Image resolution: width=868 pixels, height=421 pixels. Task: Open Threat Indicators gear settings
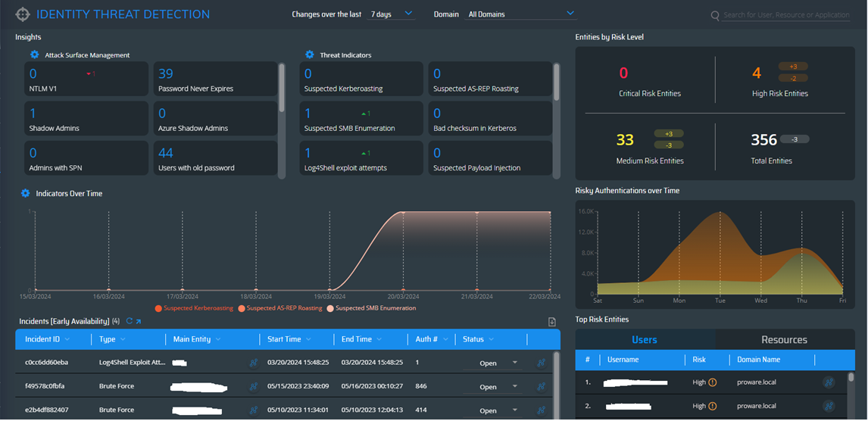310,55
